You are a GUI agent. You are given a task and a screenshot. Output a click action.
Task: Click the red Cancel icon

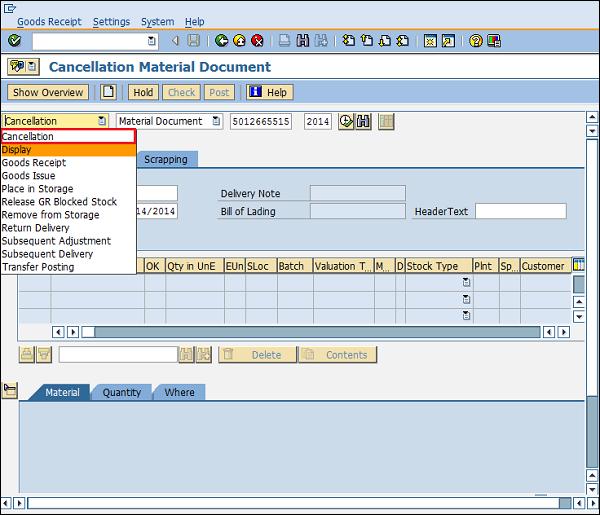pyautogui.click(x=257, y=41)
